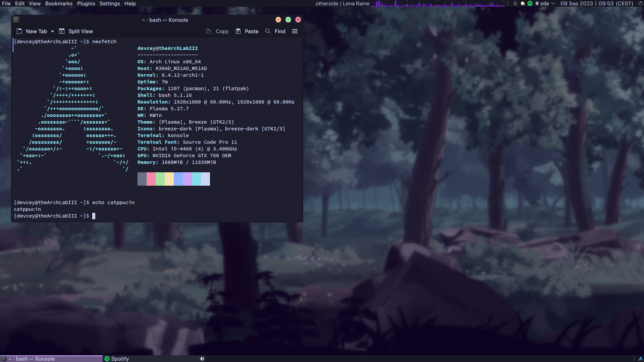The image size is (644, 362).
Task: Open the Edit menu
Action: coord(20,3)
